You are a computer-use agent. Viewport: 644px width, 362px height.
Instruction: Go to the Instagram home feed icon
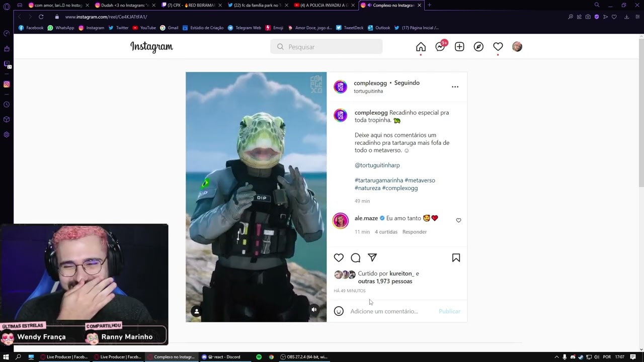(421, 47)
